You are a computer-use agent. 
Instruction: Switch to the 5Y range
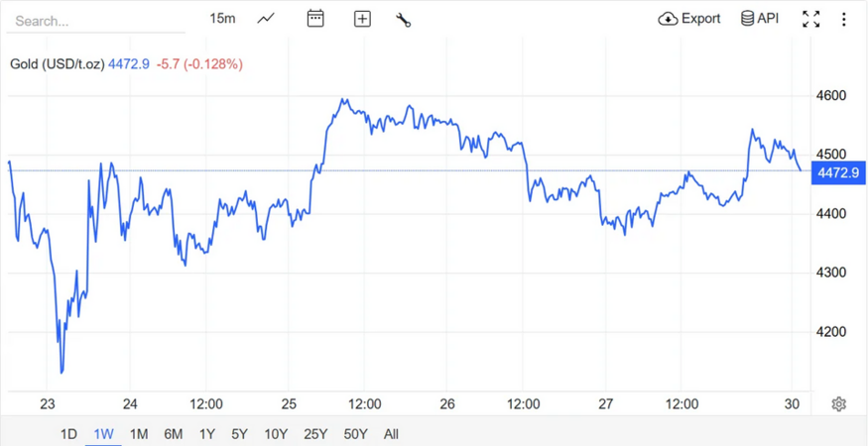pyautogui.click(x=239, y=434)
